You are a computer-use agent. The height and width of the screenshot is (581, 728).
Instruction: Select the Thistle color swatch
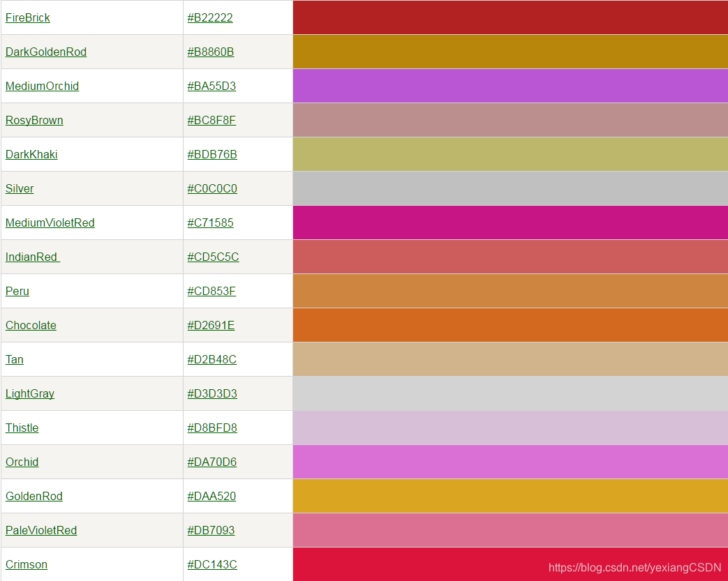[x=510, y=428]
